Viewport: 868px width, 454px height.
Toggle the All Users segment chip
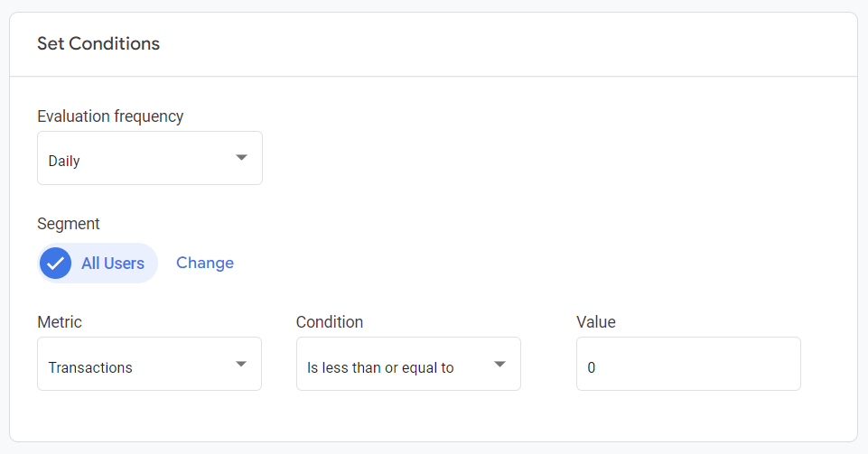[98, 264]
